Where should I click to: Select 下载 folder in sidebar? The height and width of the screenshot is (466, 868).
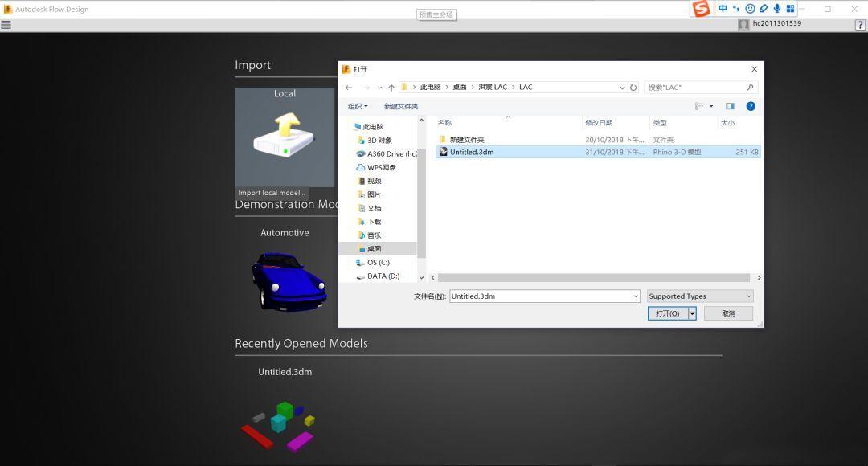pos(374,222)
